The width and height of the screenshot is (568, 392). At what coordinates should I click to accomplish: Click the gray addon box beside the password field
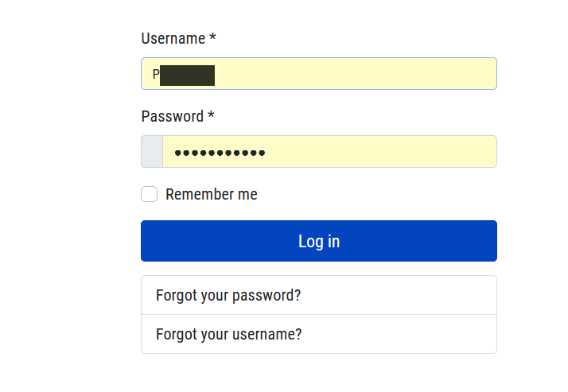pyautogui.click(x=152, y=152)
